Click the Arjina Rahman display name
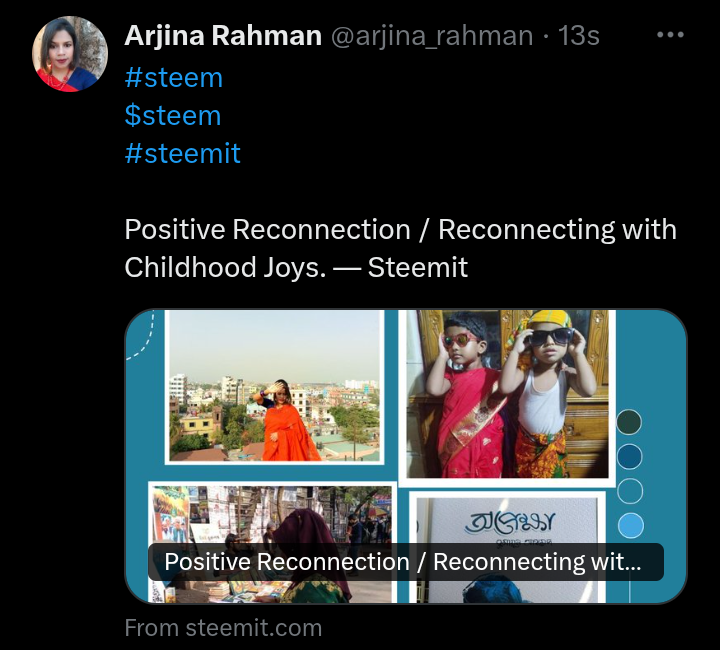 click(x=223, y=35)
